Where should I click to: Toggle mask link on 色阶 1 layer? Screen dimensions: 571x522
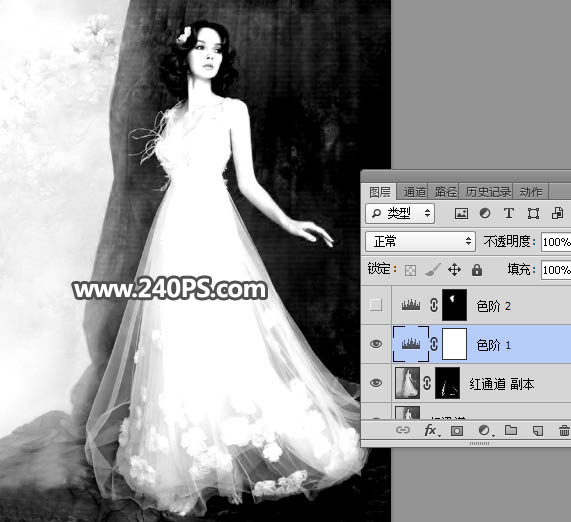click(433, 344)
